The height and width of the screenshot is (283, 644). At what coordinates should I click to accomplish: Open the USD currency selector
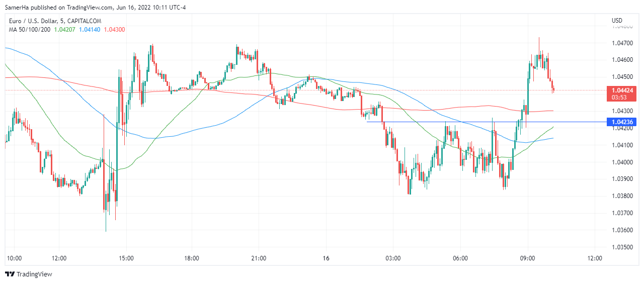tap(617, 21)
